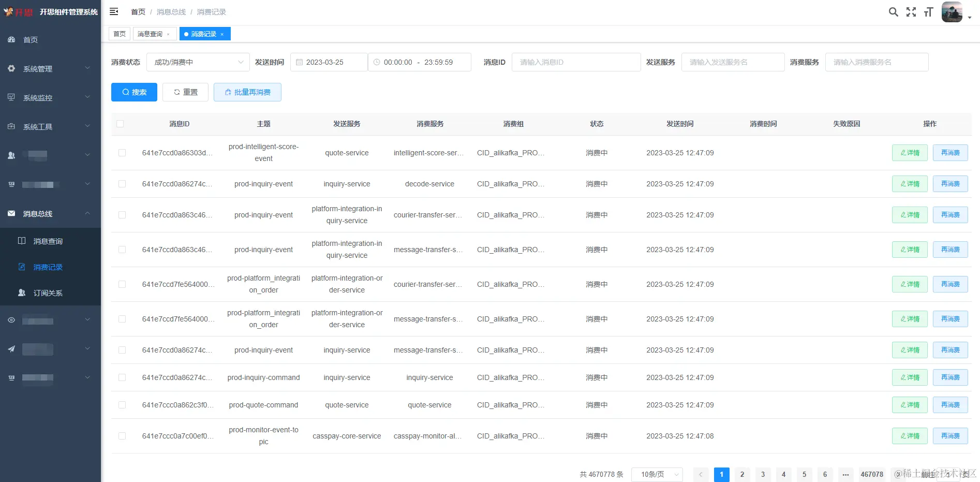Open the font size setting icon

(x=928, y=12)
